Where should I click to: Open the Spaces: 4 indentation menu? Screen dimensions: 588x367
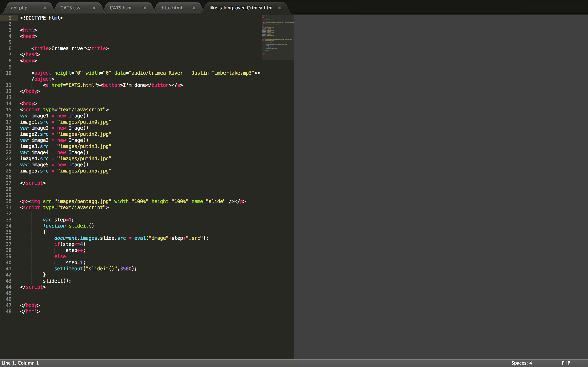(x=521, y=363)
